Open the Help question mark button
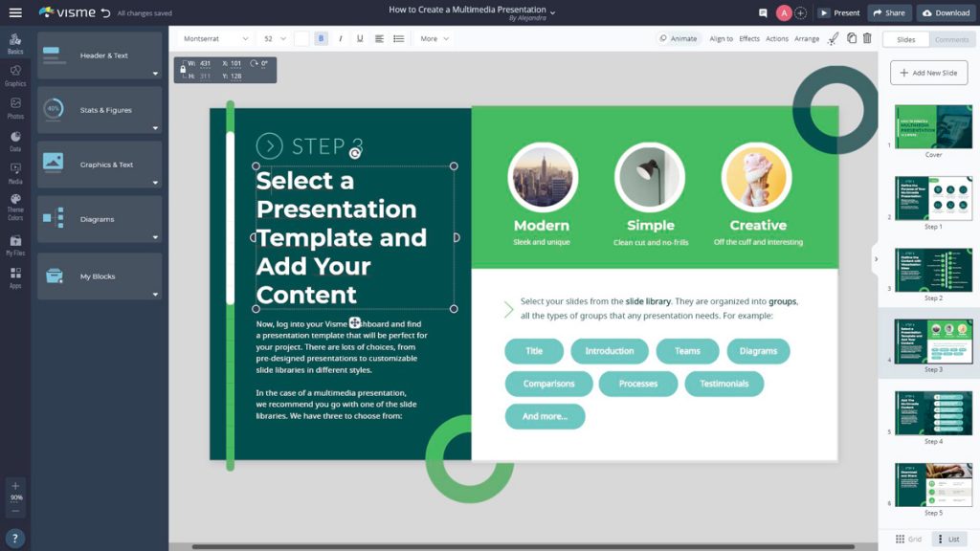 pos(15,538)
